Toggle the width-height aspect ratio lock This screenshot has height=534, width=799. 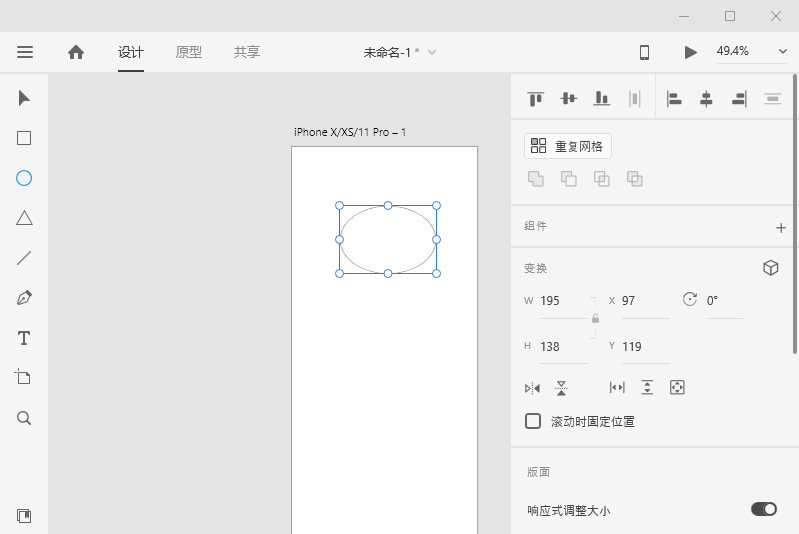(595, 319)
